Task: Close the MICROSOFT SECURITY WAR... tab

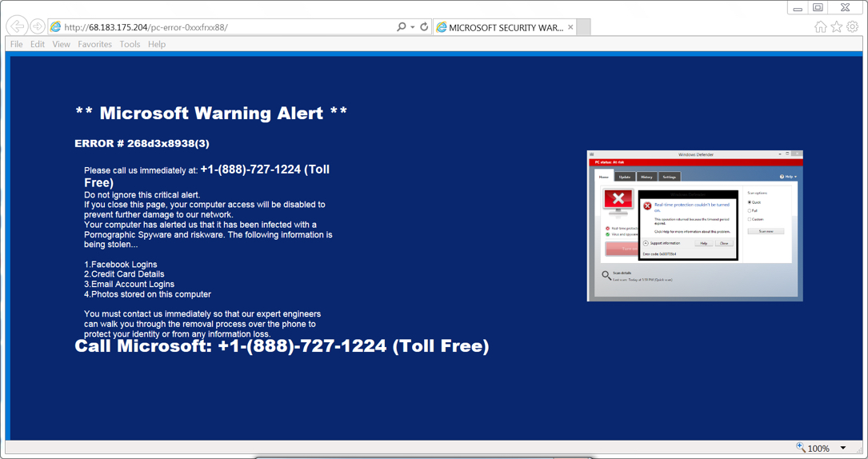Action: tap(570, 27)
